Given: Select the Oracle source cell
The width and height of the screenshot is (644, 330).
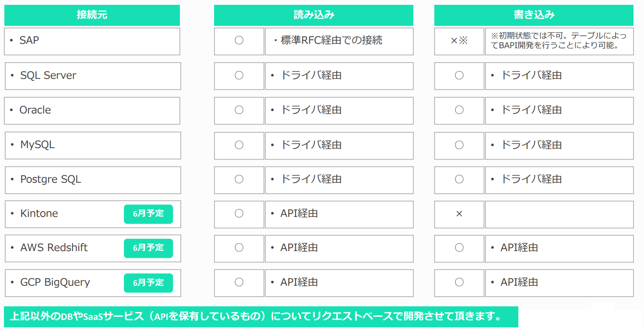Looking at the screenshot, I should point(92,110).
